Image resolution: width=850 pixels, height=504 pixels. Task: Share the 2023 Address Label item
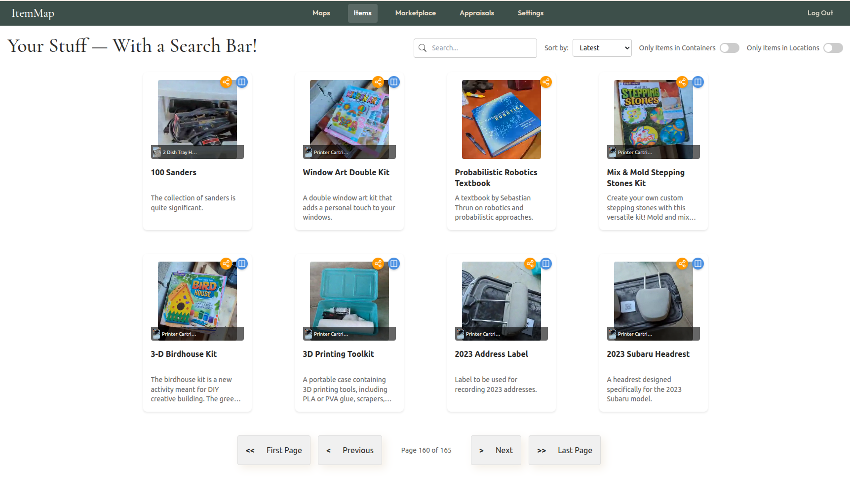[530, 264]
